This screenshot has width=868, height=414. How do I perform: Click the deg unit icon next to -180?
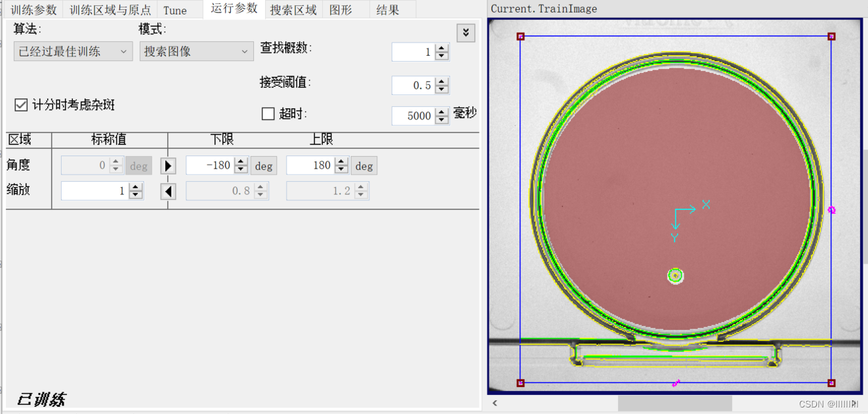tap(264, 165)
